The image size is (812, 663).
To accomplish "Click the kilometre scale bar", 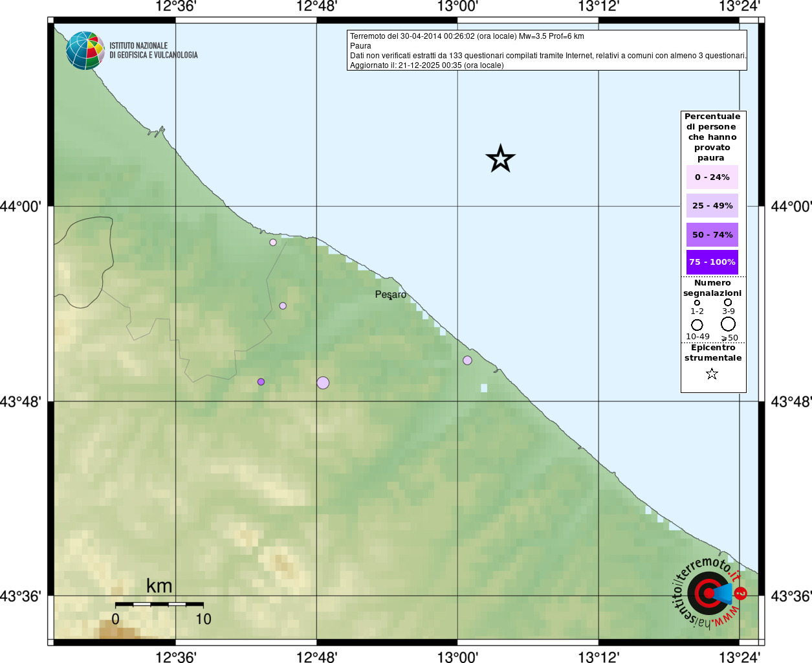I will pos(159,604).
